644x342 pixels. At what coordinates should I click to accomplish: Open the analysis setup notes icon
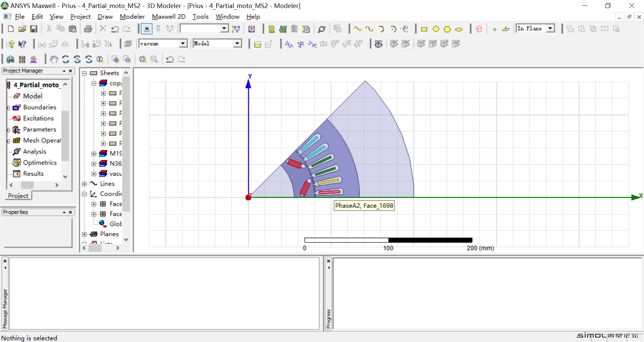[306, 29]
